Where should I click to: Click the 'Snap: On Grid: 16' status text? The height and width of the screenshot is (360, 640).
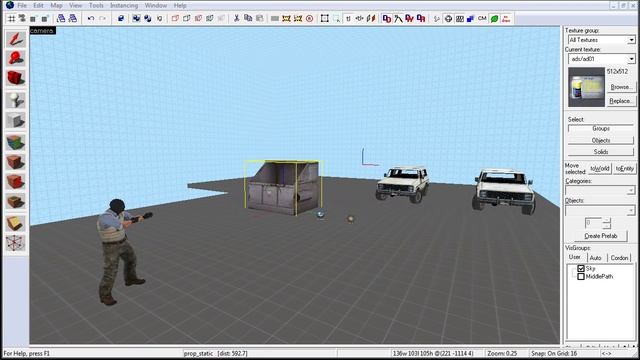pos(554,353)
